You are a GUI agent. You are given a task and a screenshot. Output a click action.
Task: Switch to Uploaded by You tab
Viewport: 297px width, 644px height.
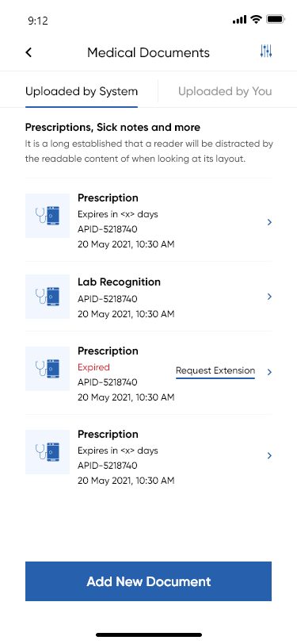225,91
